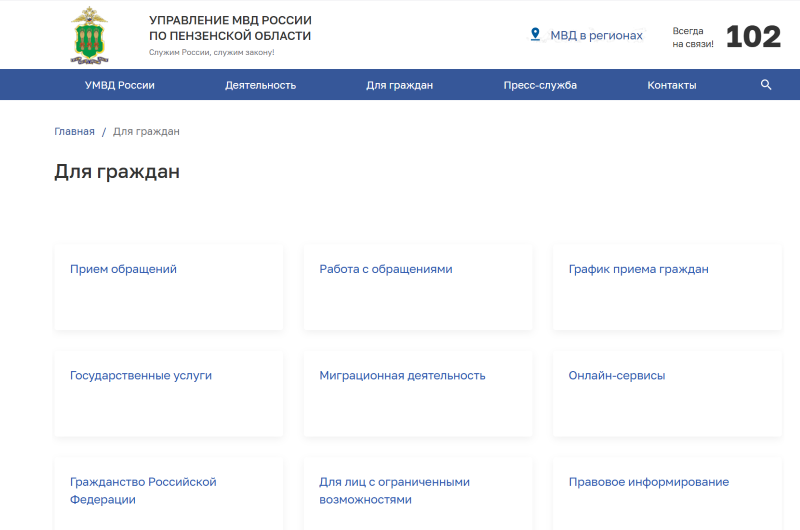Select Для граждан in the navigation bar
800x530 pixels.
[x=399, y=85]
